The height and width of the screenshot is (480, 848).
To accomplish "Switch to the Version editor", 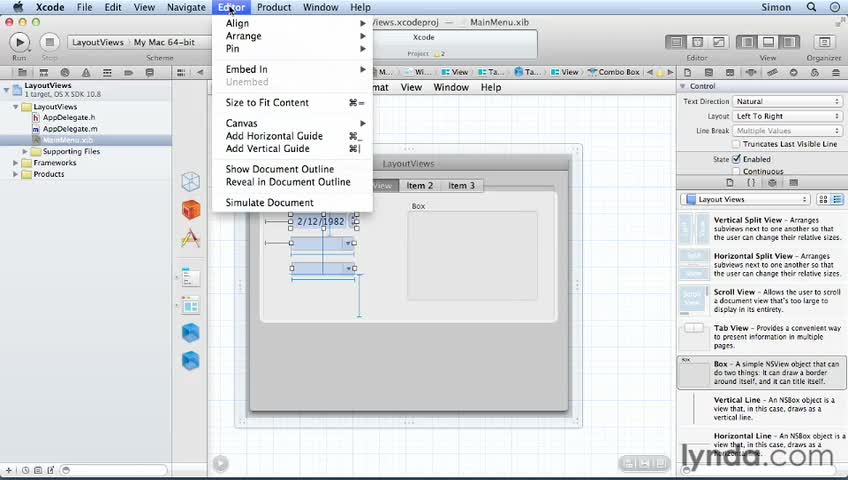I will 718,42.
